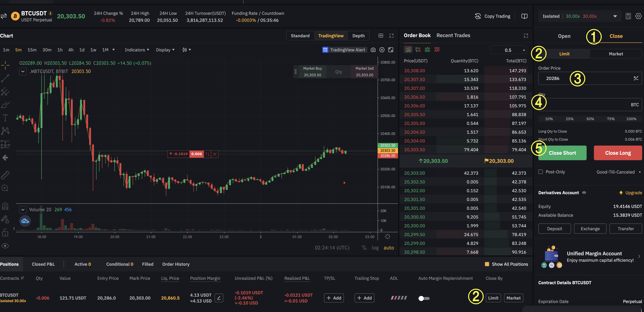The height and width of the screenshot is (312, 644).
Task: Click the chart screenshot camera icon
Action: [x=373, y=50]
